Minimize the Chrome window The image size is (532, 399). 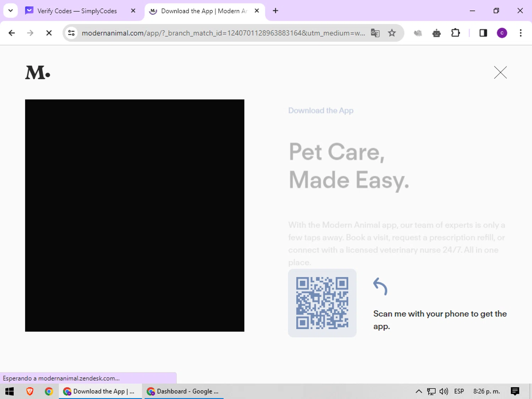[472, 11]
